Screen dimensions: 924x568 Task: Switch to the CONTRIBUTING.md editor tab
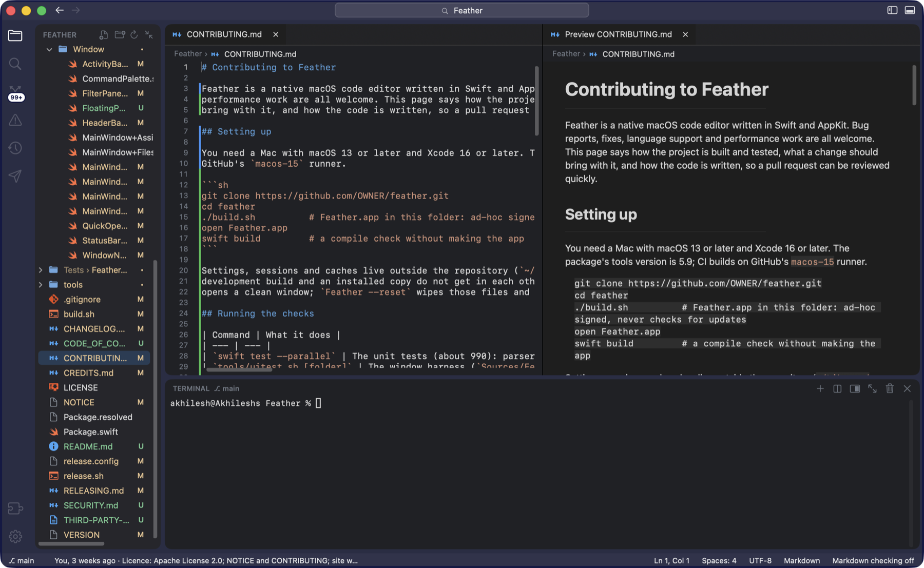pyautogui.click(x=224, y=34)
